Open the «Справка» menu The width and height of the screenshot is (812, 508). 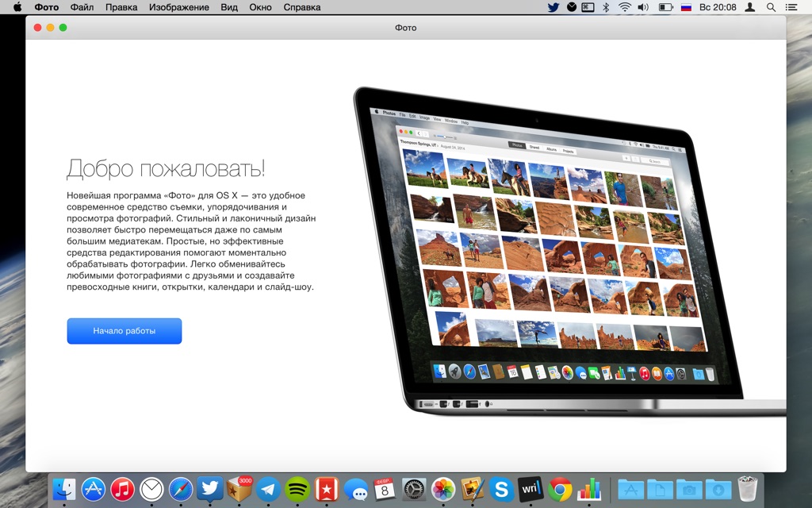click(302, 7)
